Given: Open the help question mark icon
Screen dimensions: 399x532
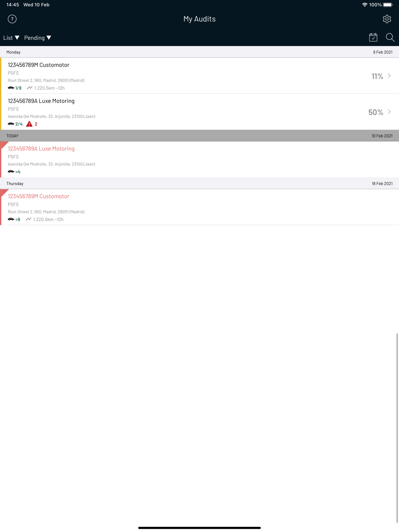Looking at the screenshot, I should [x=12, y=19].
